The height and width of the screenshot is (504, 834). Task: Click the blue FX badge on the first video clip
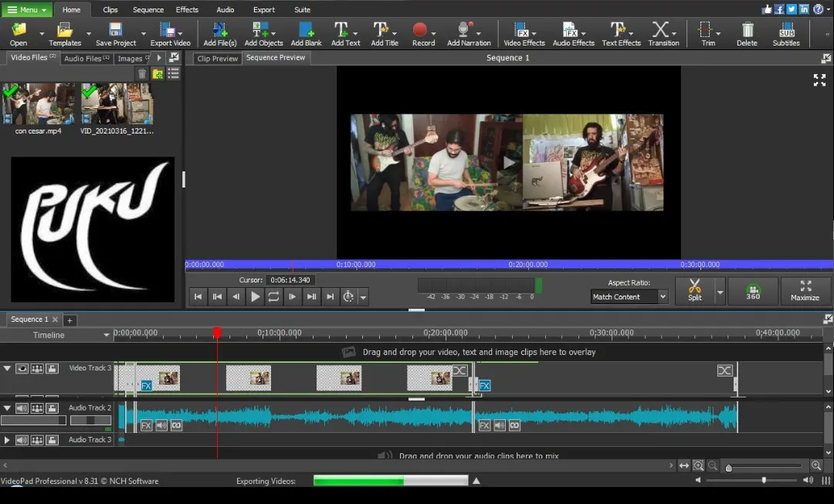tap(146, 385)
